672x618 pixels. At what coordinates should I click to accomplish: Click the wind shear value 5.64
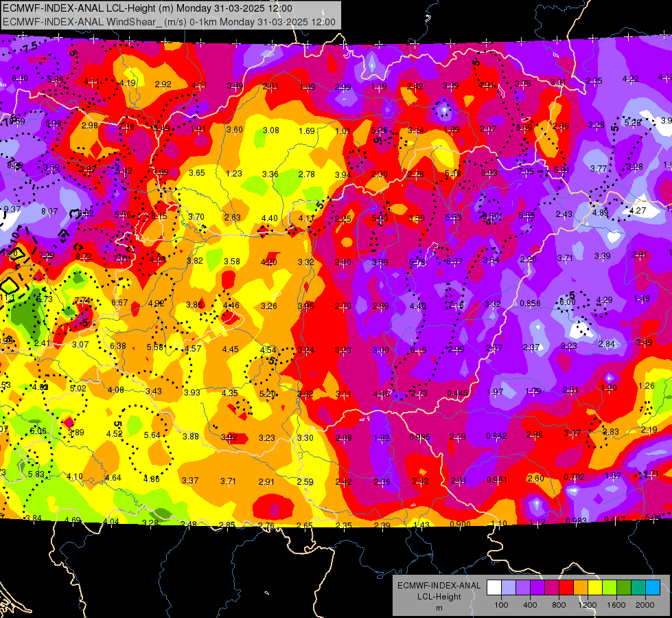click(x=152, y=435)
